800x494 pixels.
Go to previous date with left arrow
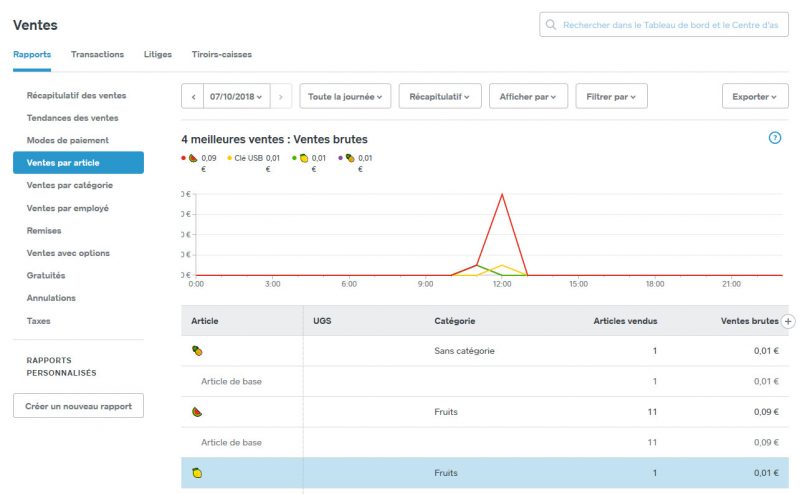coord(193,96)
